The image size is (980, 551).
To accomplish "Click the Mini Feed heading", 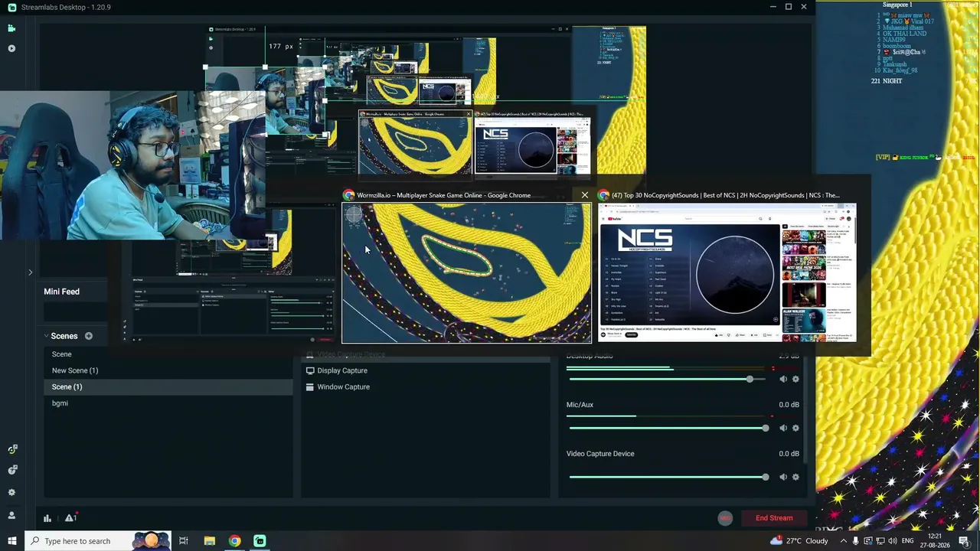I will pos(62,292).
